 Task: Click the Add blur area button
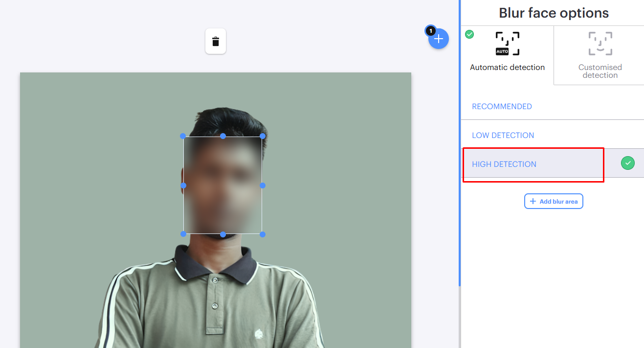pyautogui.click(x=554, y=201)
